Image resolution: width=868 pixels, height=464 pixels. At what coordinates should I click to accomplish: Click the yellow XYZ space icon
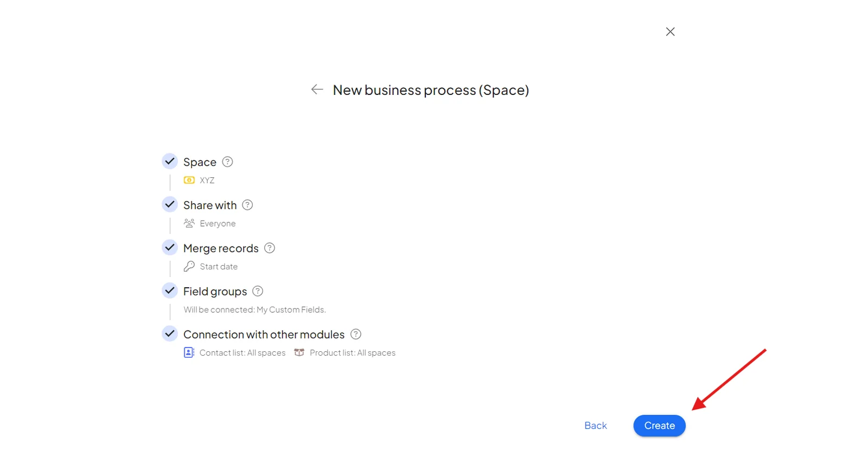[x=189, y=180]
